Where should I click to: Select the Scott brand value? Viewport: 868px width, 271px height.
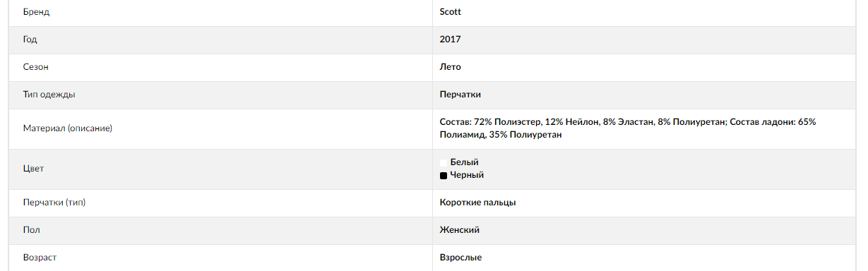click(x=450, y=12)
